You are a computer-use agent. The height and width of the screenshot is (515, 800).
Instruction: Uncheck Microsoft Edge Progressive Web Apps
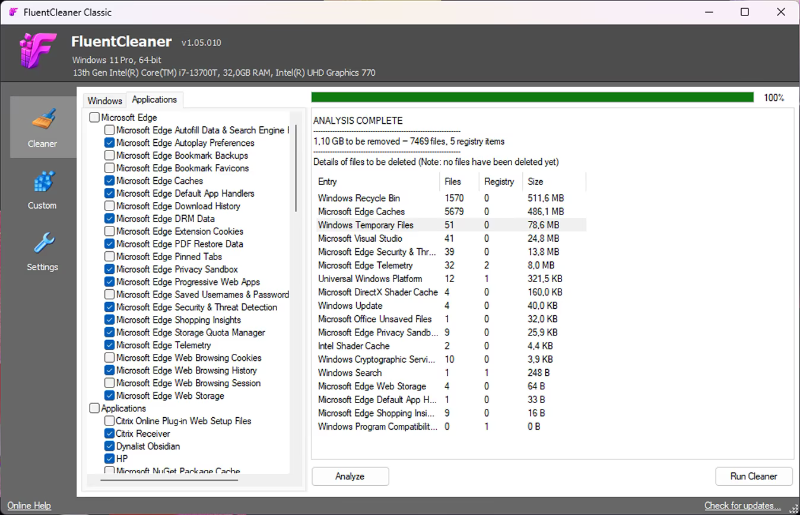pyautogui.click(x=109, y=282)
